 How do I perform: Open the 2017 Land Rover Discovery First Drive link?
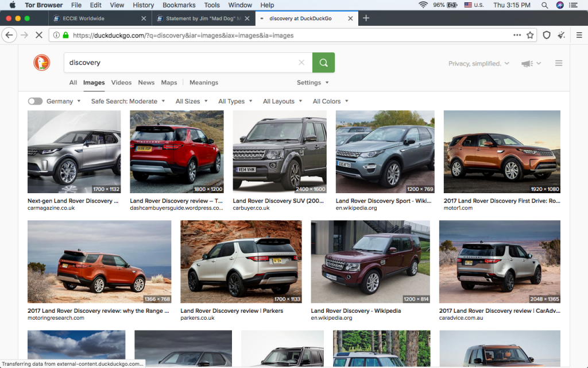point(502,201)
